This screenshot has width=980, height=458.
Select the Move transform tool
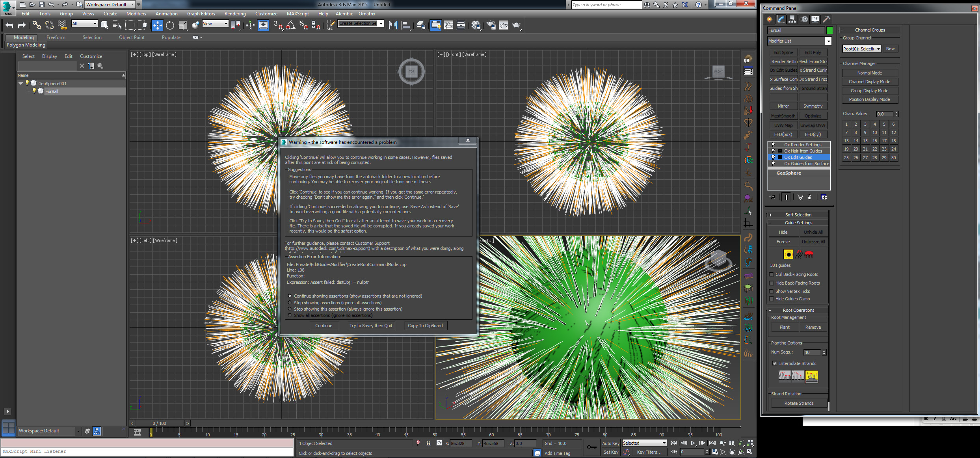pos(157,25)
